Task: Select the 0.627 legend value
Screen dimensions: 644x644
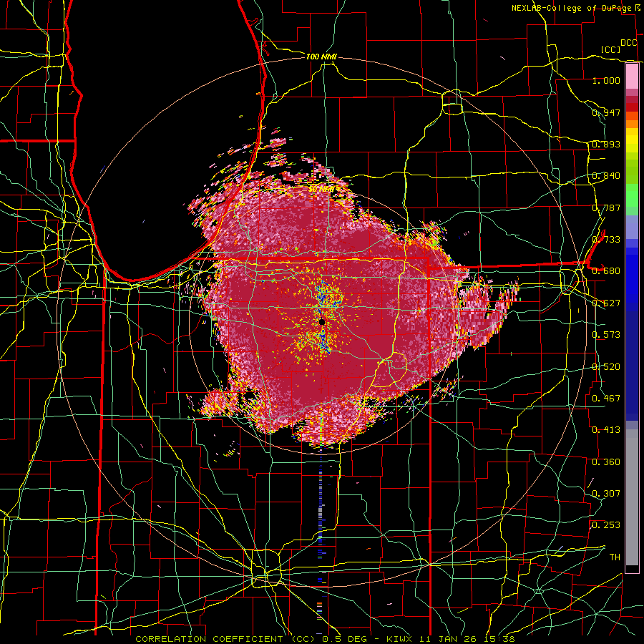Action: pyautogui.click(x=606, y=303)
